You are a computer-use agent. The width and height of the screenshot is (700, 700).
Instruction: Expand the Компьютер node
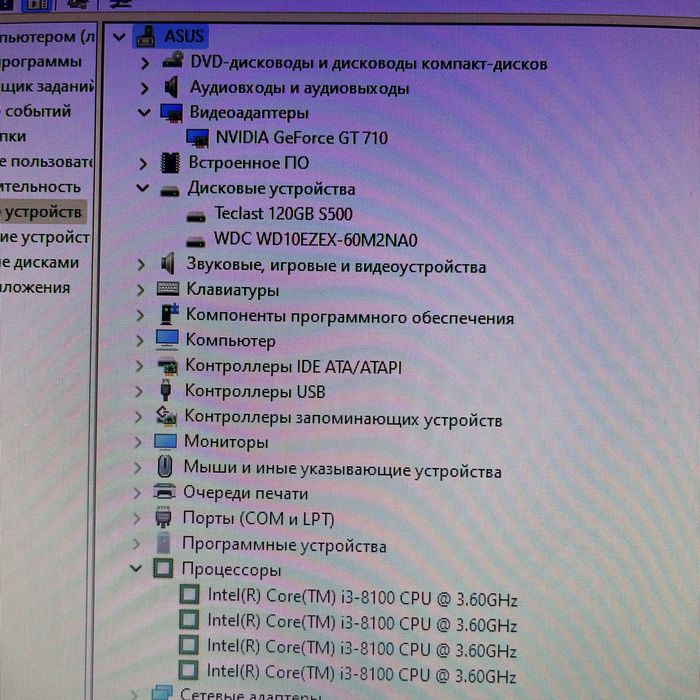point(139,341)
